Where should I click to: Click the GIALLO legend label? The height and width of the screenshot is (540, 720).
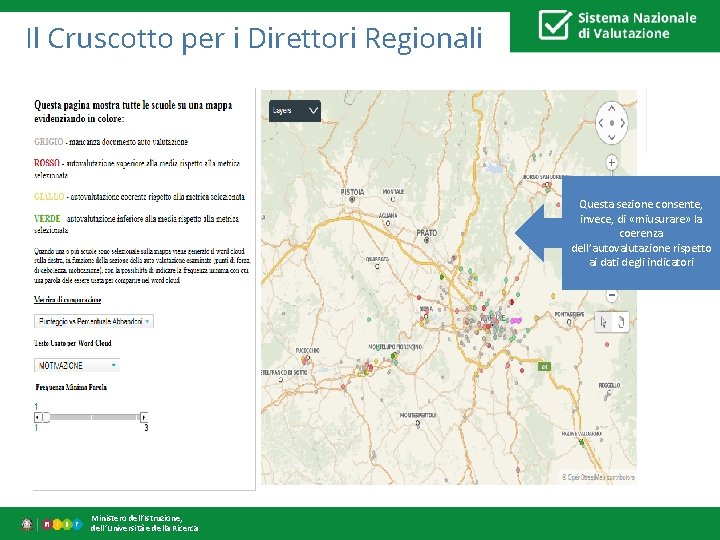coord(49,197)
